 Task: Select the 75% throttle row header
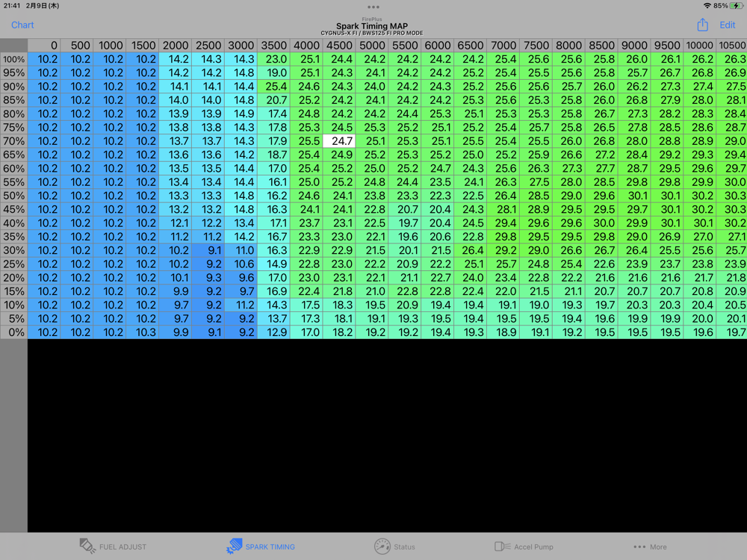click(13, 128)
